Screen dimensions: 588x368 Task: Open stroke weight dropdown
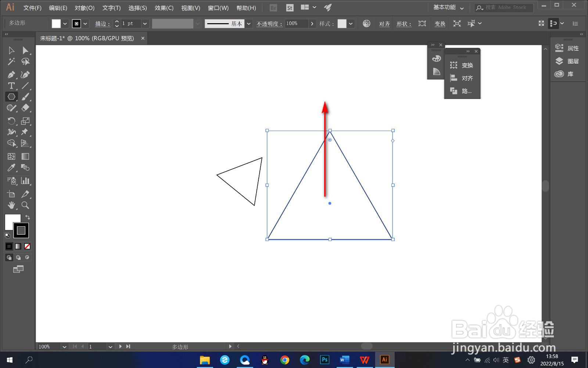click(145, 24)
